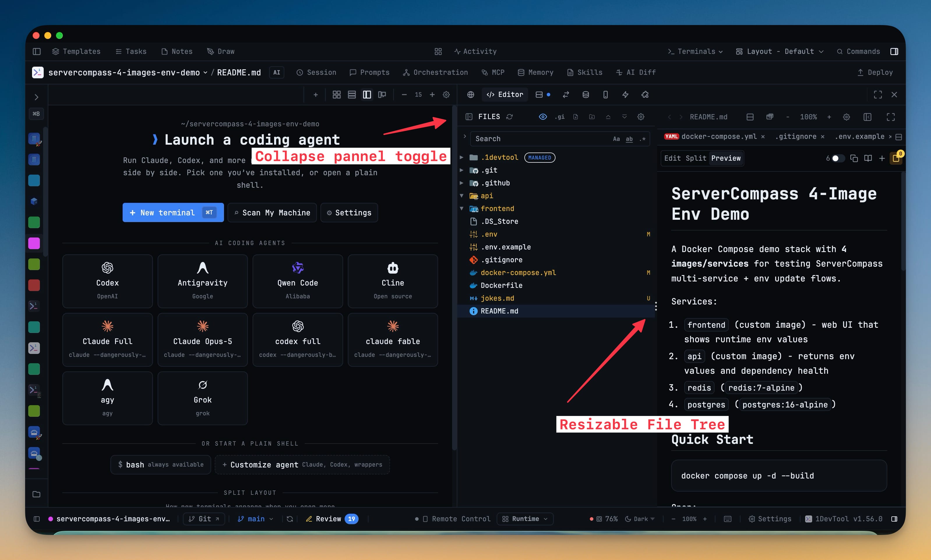Enable regex (.*) in file search
Image resolution: width=931 pixels, height=560 pixels.
(642, 139)
